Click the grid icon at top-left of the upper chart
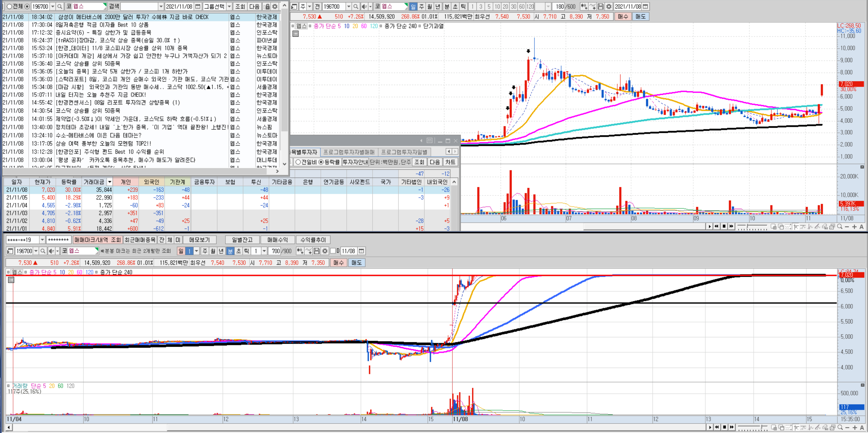The height and width of the screenshot is (433, 868). [x=296, y=34]
